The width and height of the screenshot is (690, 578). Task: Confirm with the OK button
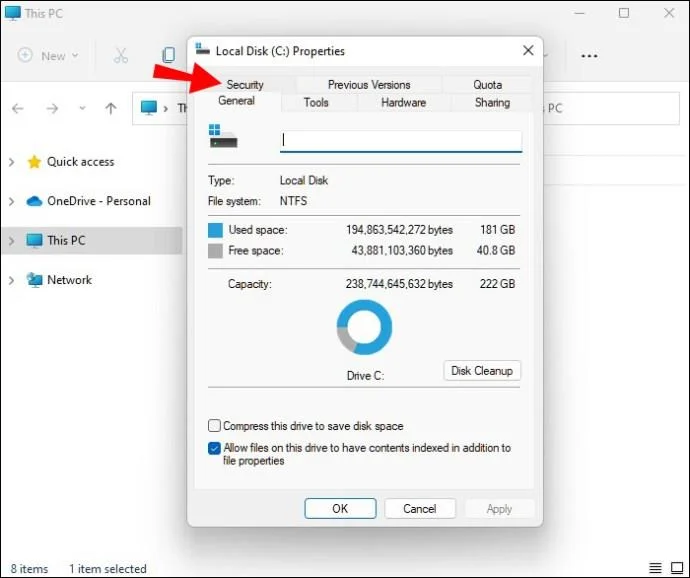point(340,508)
